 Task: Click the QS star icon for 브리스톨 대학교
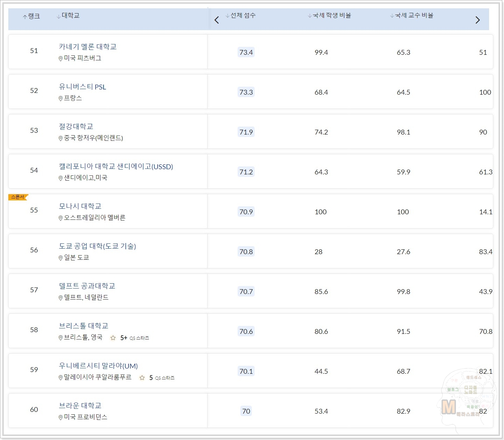[113, 338]
